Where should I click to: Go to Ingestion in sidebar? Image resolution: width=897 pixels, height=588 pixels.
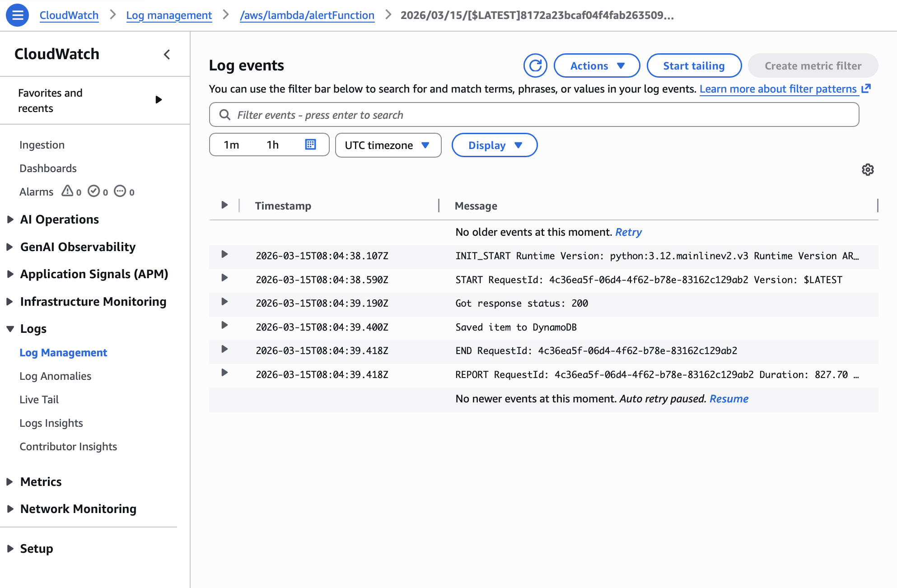click(42, 145)
